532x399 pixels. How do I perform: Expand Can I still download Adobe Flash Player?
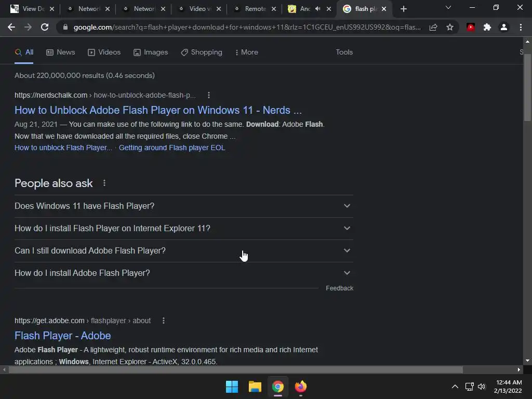pos(183,251)
